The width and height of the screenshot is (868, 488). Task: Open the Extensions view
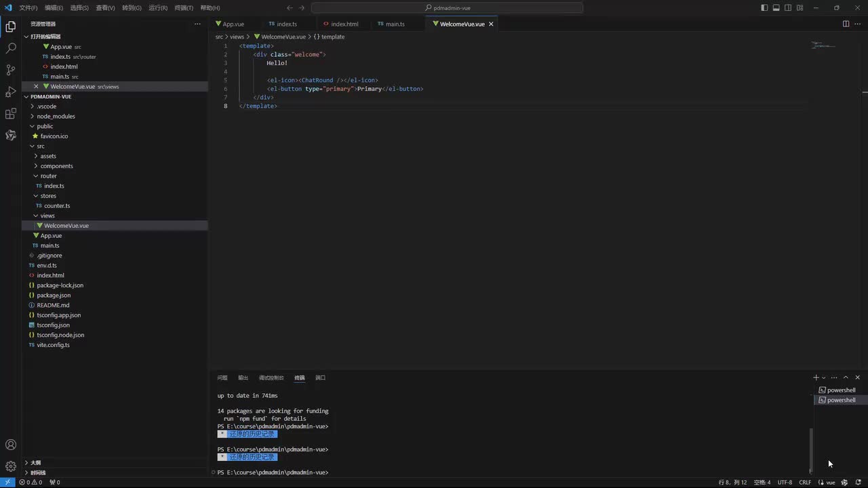pos(11,113)
